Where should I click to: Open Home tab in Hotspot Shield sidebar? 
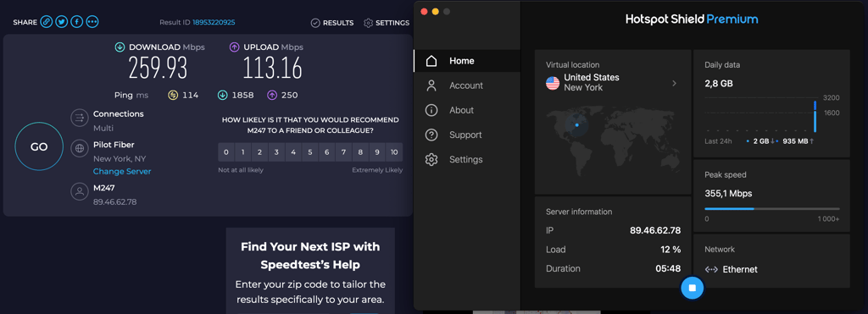(x=467, y=61)
